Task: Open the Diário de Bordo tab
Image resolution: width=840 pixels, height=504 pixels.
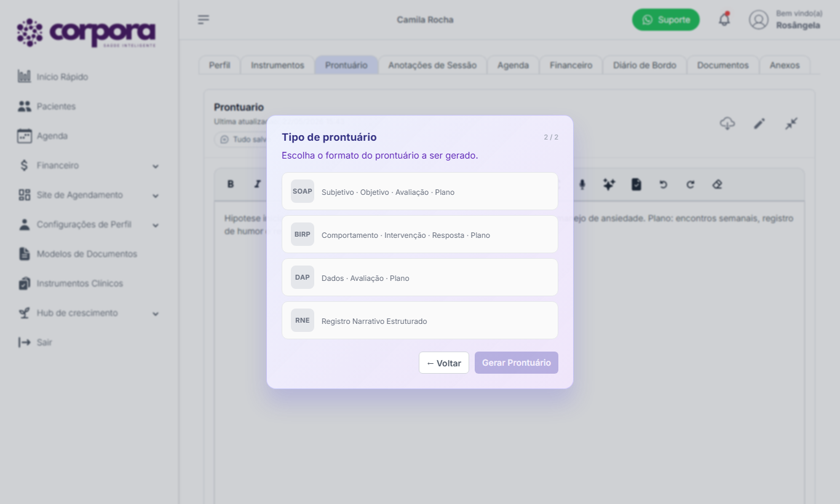Action: (x=644, y=65)
